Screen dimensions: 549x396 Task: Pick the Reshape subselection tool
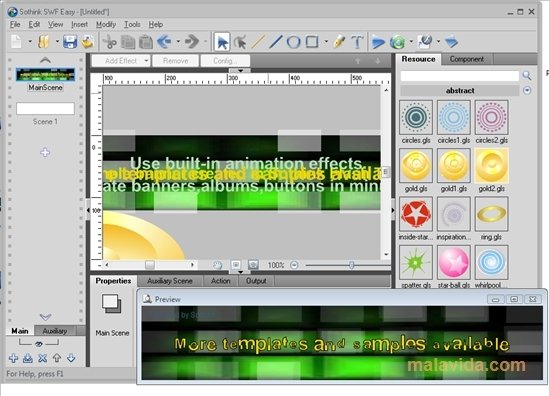coord(240,42)
